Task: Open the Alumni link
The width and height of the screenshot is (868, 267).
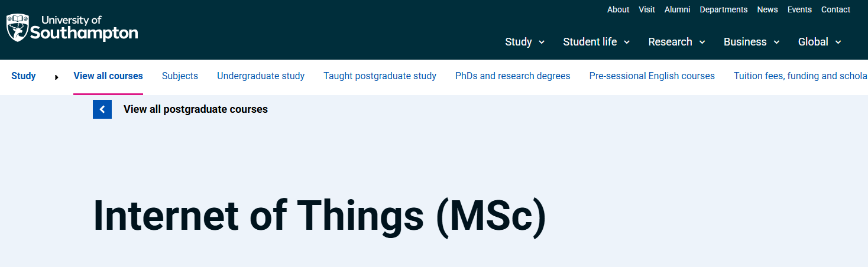Action: [677, 9]
